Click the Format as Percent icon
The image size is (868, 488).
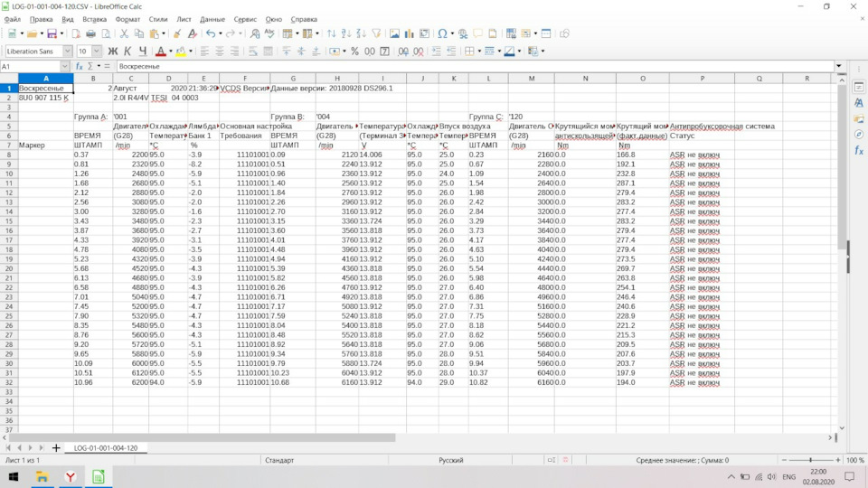[x=355, y=52]
